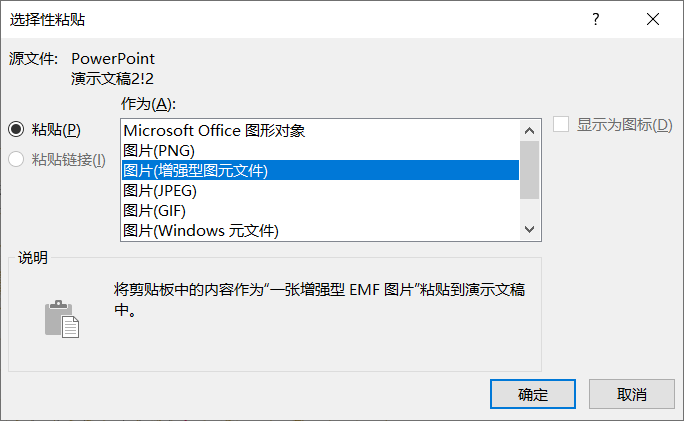Click the clipboard paste icon in description
Image resolution: width=684 pixels, height=421 pixels.
point(62,319)
